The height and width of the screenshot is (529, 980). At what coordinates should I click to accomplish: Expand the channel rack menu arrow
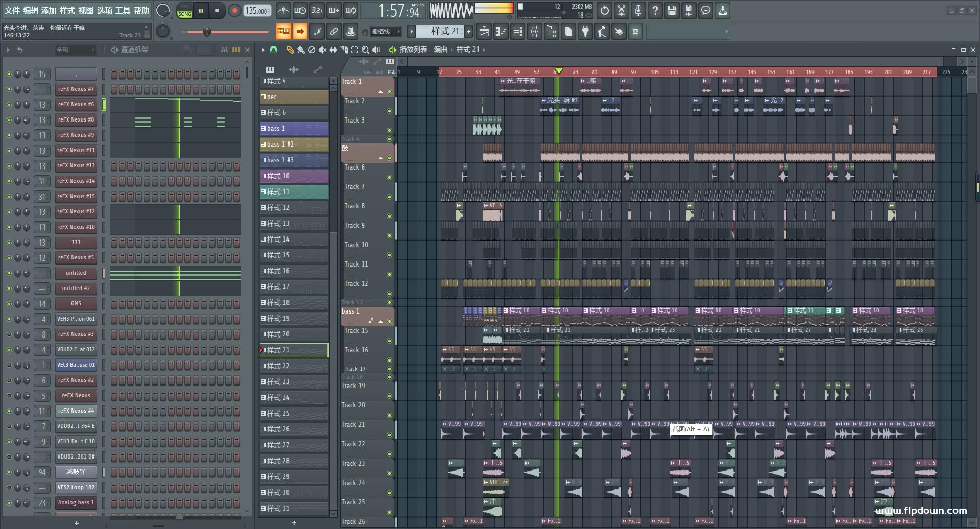[8, 50]
